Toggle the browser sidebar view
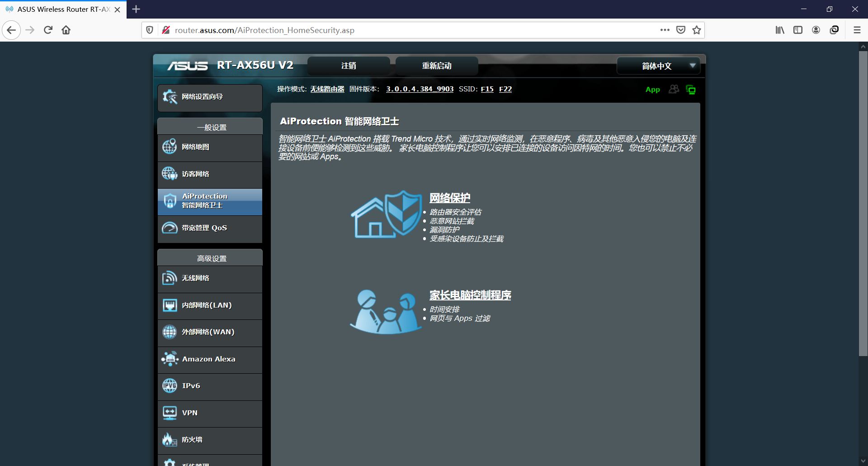The height and width of the screenshot is (466, 868). tap(798, 30)
